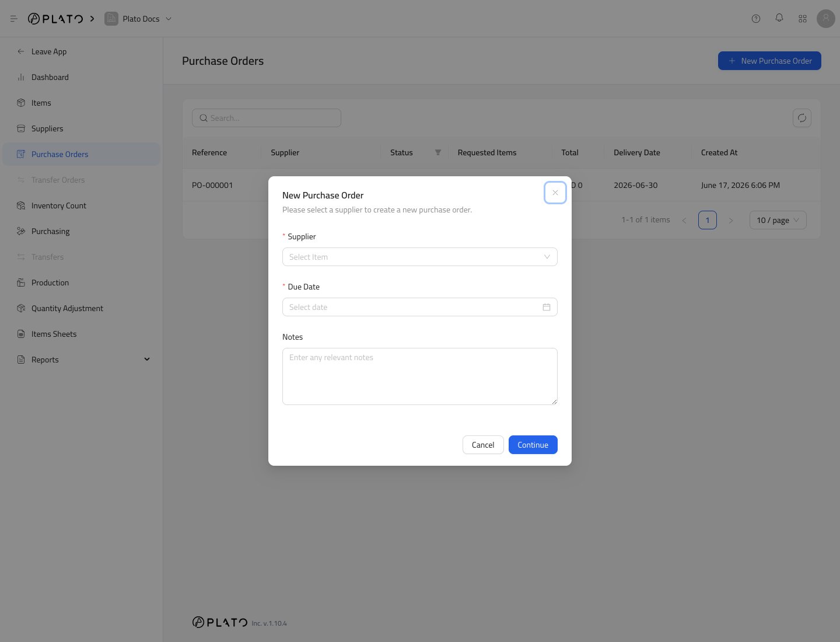Click the Continue button
This screenshot has height=642, width=840.
point(533,445)
